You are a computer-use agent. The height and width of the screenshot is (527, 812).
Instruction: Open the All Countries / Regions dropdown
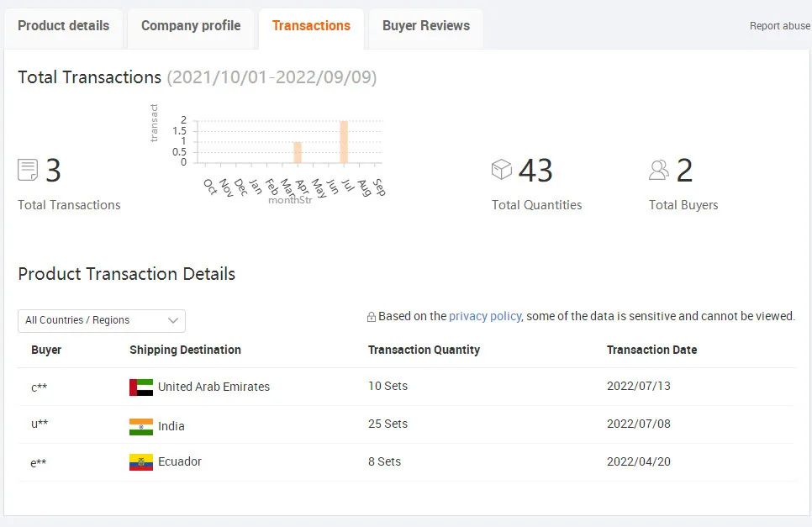[x=102, y=320]
